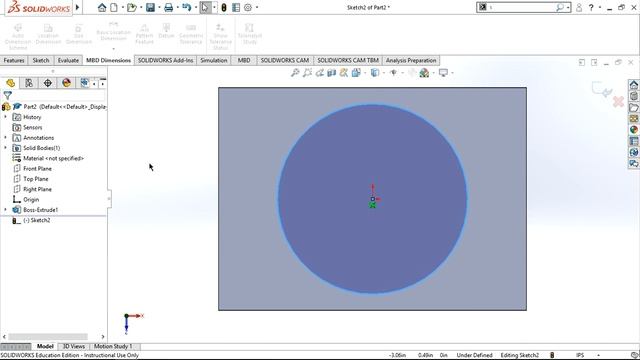Screen dimensions: 640x360
Task: Open the View Orientation cube icon
Action: [x=356, y=73]
